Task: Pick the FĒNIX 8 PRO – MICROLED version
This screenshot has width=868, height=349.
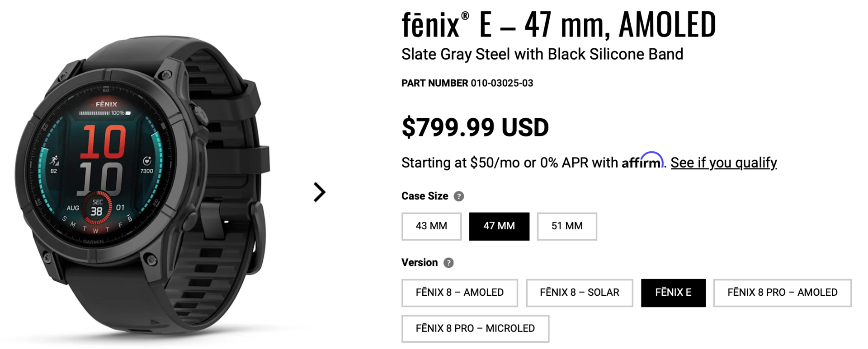Action: coord(475,329)
